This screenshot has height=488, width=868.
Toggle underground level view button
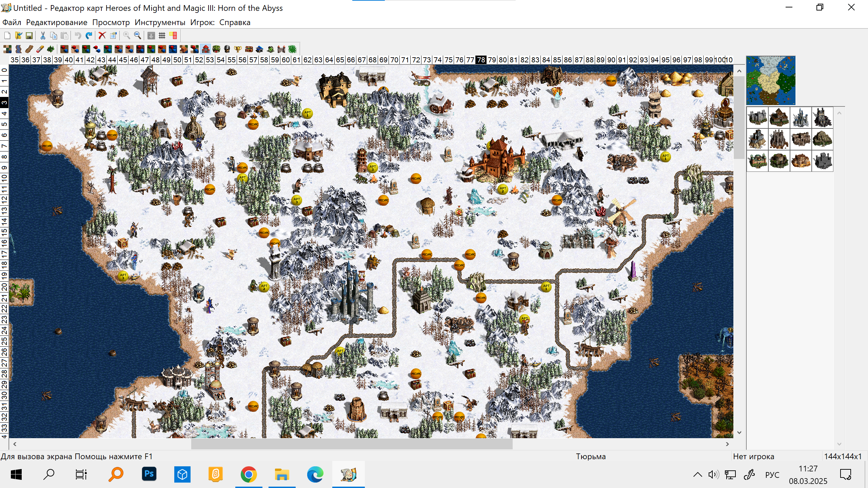pyautogui.click(x=151, y=36)
